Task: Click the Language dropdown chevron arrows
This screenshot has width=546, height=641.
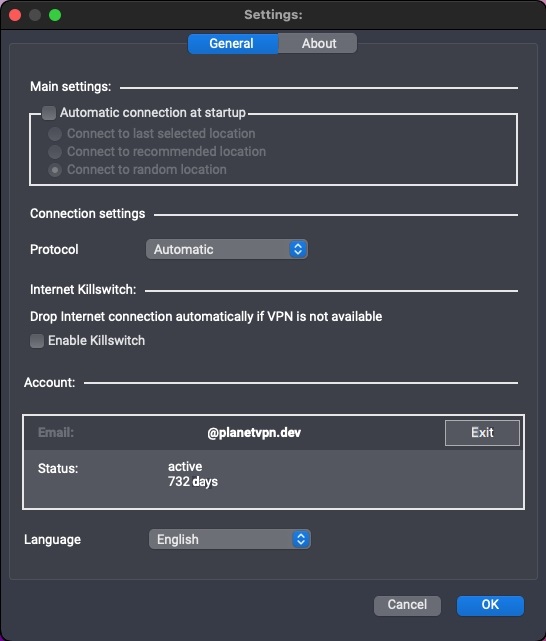Action: click(301, 539)
